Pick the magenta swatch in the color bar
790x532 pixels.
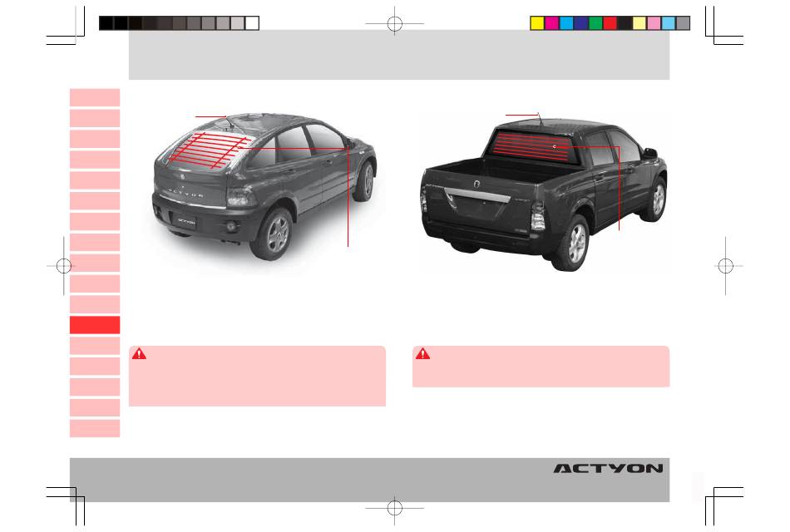(552, 23)
